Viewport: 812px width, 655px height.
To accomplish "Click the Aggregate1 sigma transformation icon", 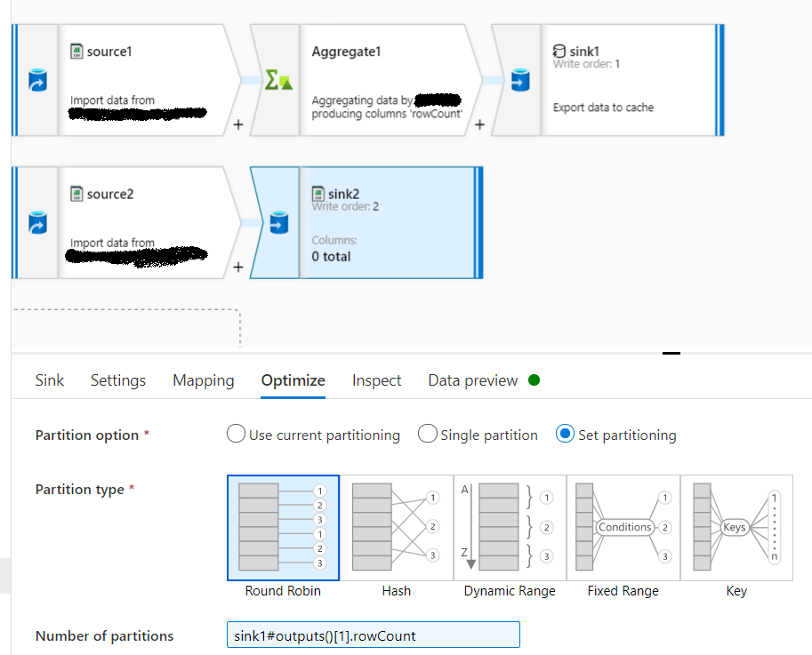I will 278,79.
